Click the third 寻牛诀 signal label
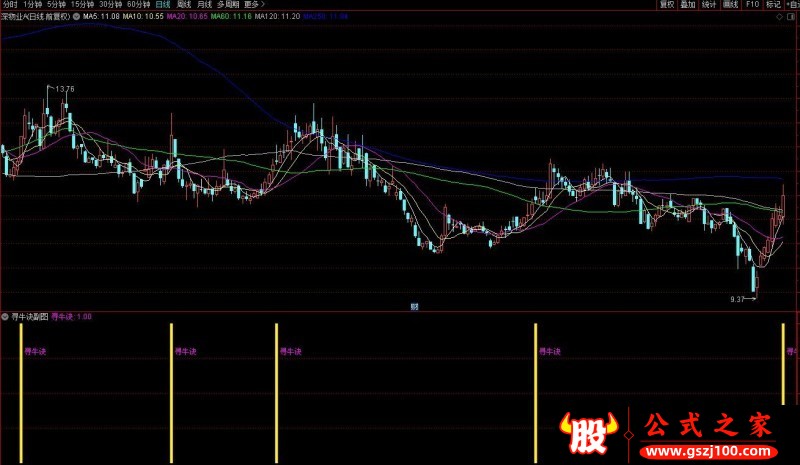 290,351
